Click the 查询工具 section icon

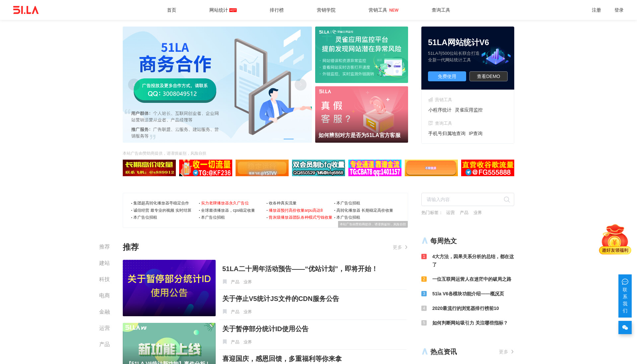pos(431,123)
